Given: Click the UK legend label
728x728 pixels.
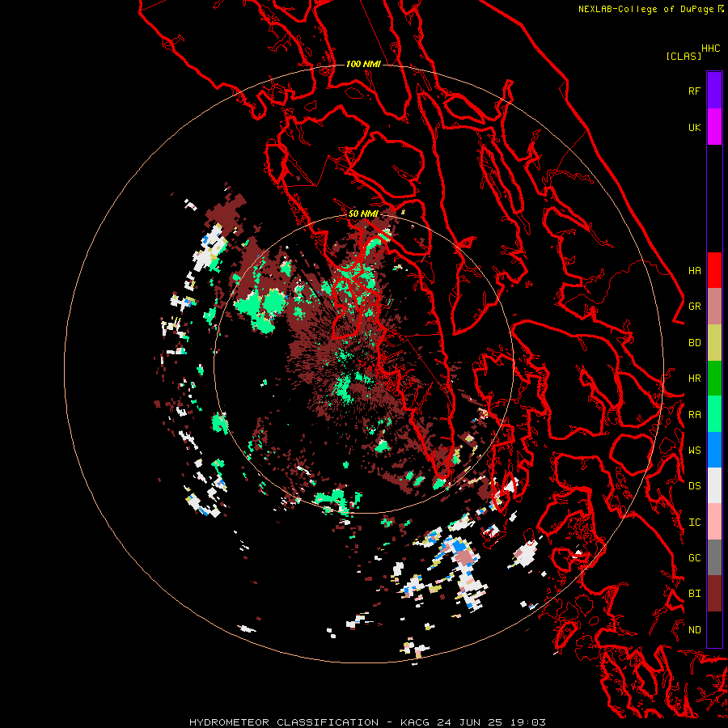Looking at the screenshot, I should pyautogui.click(x=694, y=127).
